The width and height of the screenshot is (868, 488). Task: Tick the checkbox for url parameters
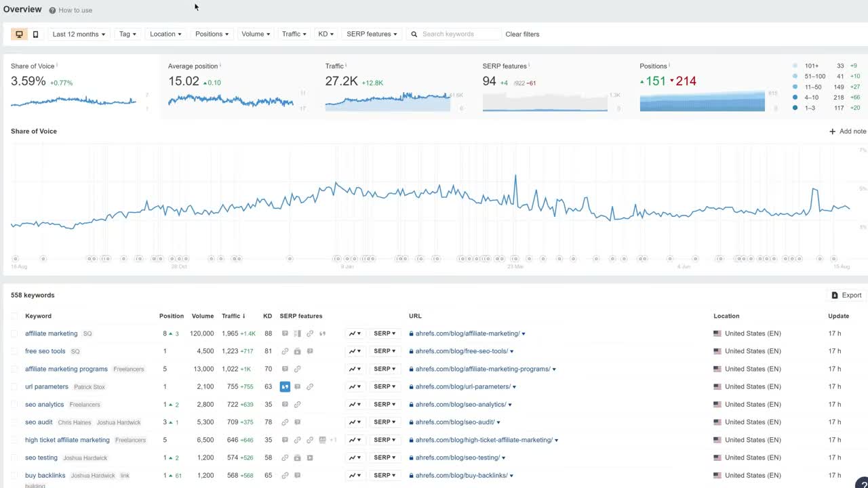pos(14,386)
